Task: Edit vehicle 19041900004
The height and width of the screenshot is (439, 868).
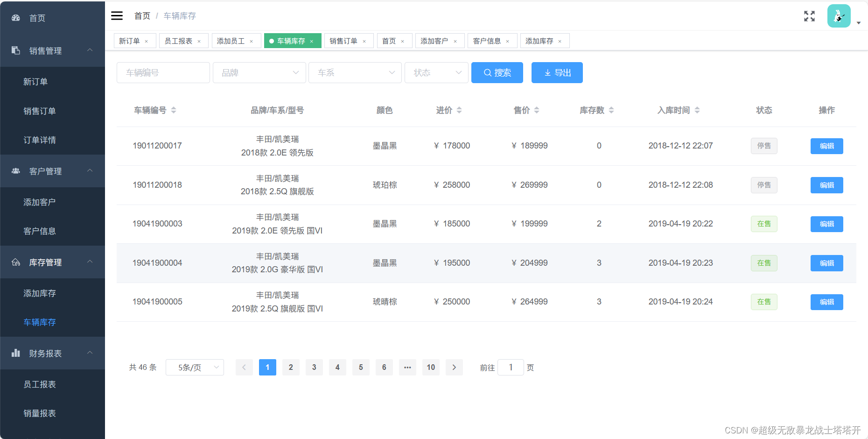Action: 826,263
